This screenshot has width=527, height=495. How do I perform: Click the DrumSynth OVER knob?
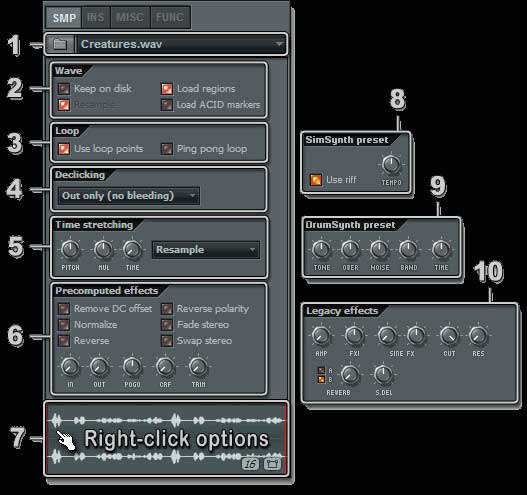[350, 249]
